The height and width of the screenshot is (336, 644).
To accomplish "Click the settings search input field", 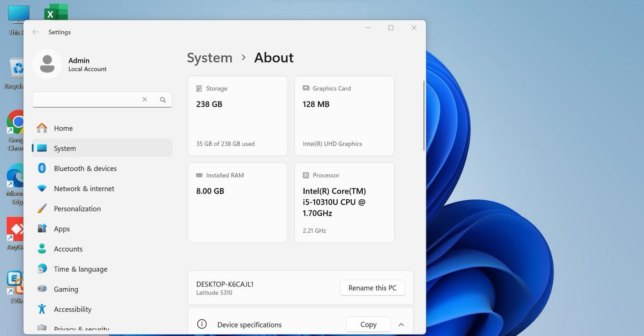I will coord(85,100).
